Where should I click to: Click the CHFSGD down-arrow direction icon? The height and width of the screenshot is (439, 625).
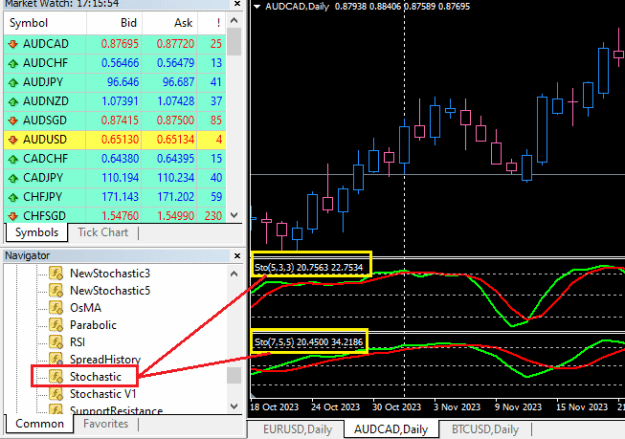(x=13, y=216)
